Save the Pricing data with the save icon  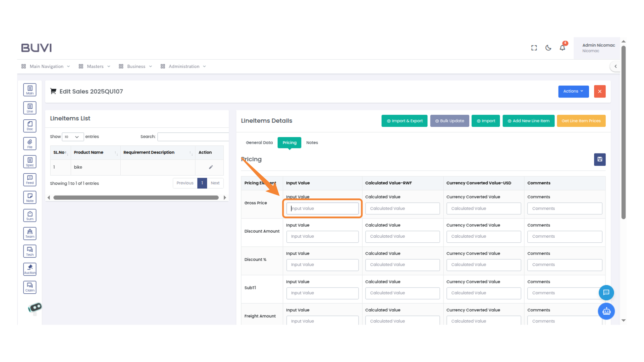pos(600,160)
